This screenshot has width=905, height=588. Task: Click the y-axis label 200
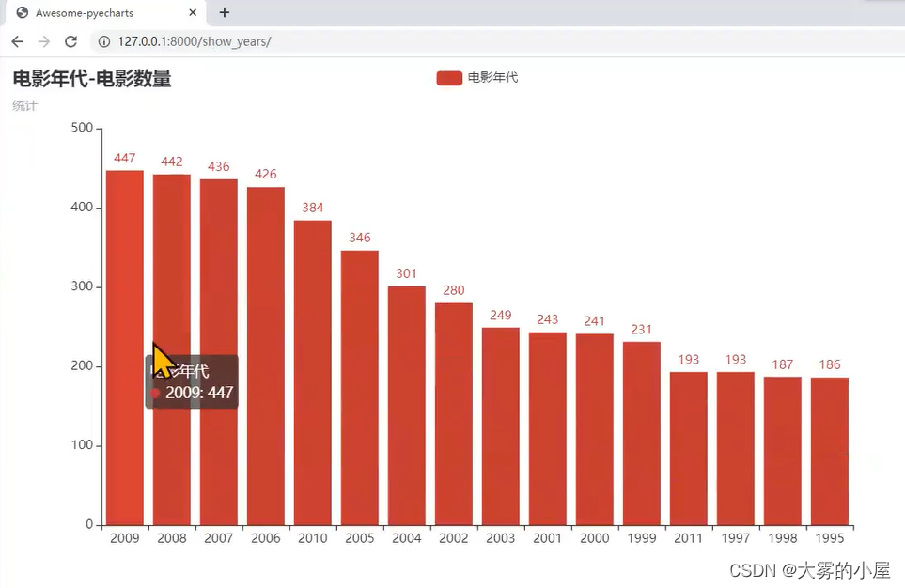pos(82,365)
